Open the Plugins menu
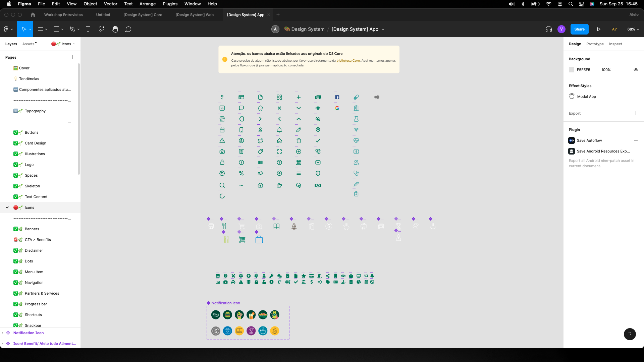644x362 pixels. pos(170,4)
